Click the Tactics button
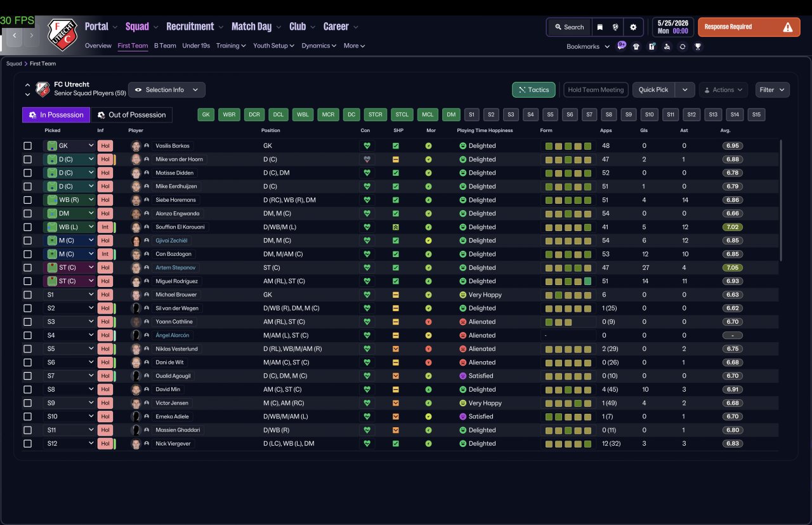The width and height of the screenshot is (812, 525). coord(534,90)
